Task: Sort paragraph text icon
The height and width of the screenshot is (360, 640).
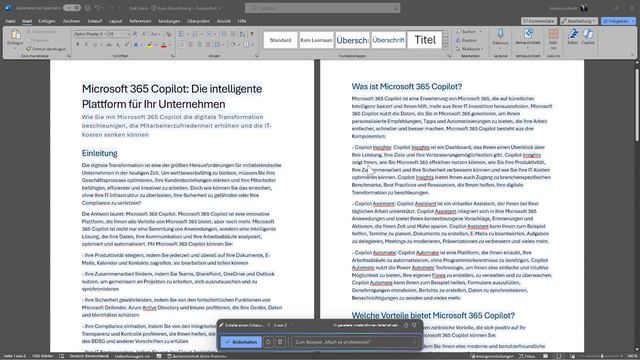Action: [242, 34]
